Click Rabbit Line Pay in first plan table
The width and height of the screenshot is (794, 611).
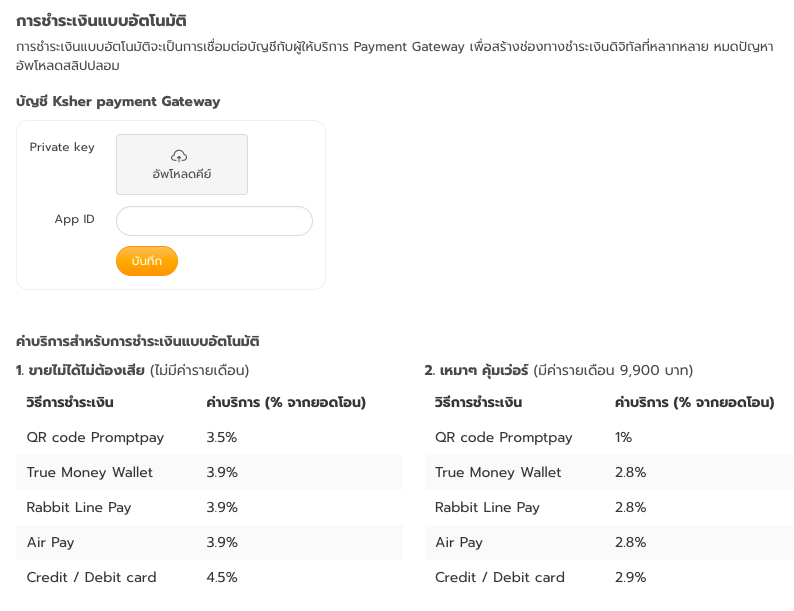(79, 507)
